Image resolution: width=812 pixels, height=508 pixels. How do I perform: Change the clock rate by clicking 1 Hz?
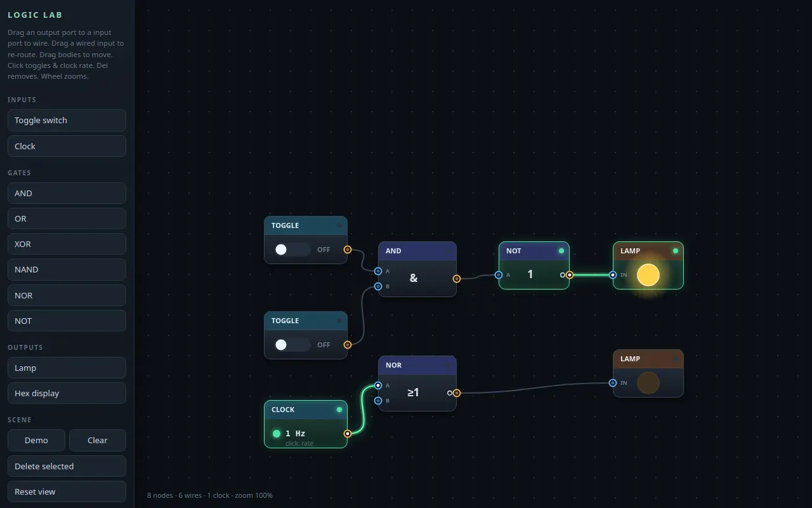click(x=295, y=434)
